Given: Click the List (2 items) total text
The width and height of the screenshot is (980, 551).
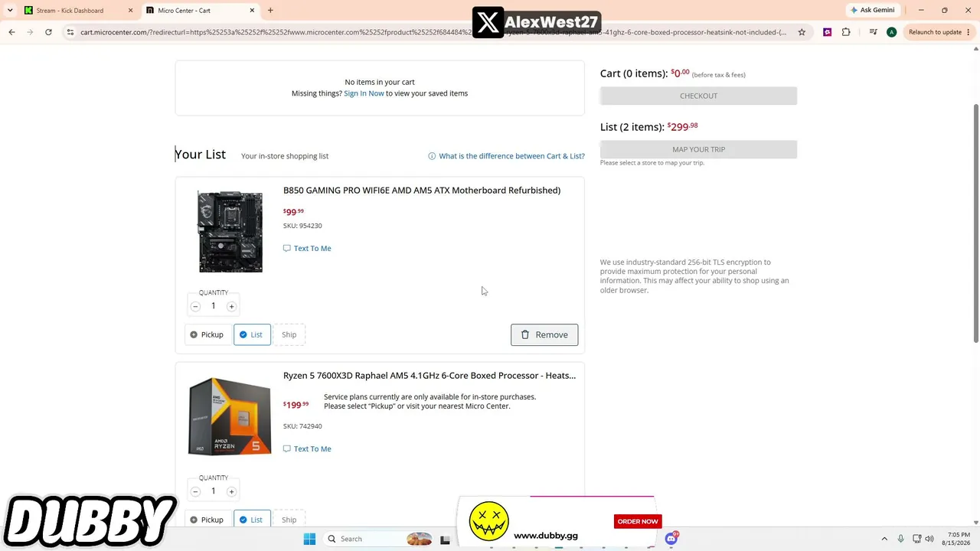Looking at the screenshot, I should (649, 127).
